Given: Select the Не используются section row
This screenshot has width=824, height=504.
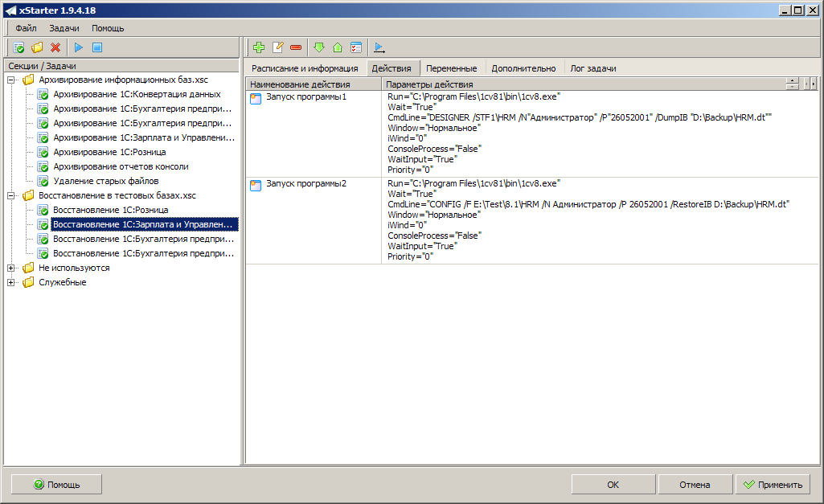Looking at the screenshot, I should click(x=74, y=268).
